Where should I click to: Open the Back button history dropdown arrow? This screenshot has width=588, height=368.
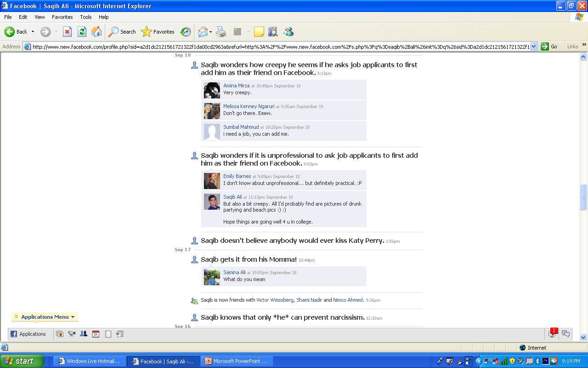(x=33, y=32)
